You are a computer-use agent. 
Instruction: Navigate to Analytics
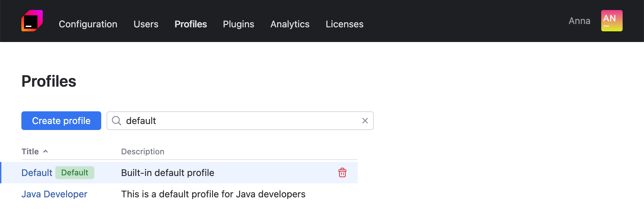290,24
